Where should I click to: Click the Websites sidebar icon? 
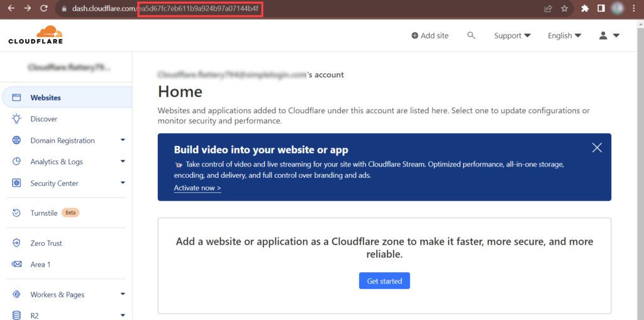coord(16,98)
